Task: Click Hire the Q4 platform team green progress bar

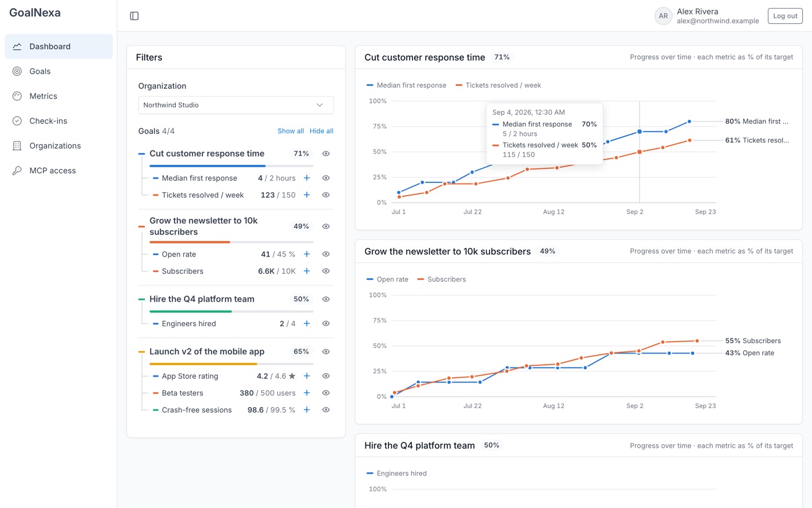Action: (x=231, y=312)
